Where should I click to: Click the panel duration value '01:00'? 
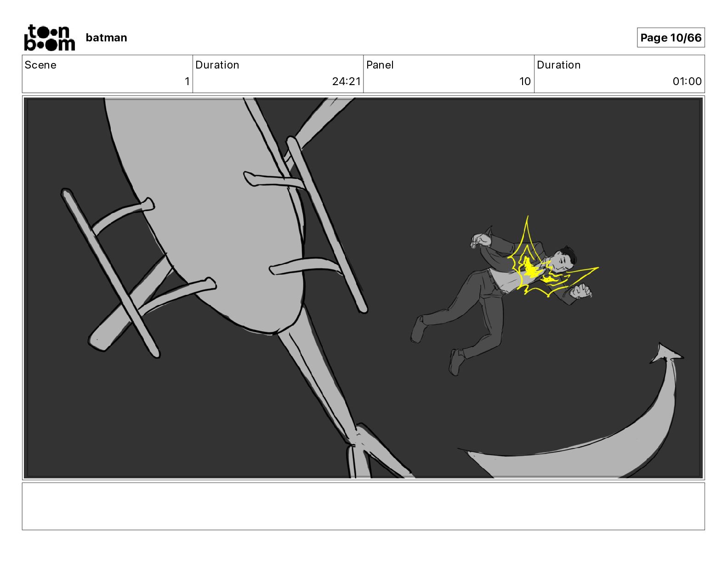point(687,81)
